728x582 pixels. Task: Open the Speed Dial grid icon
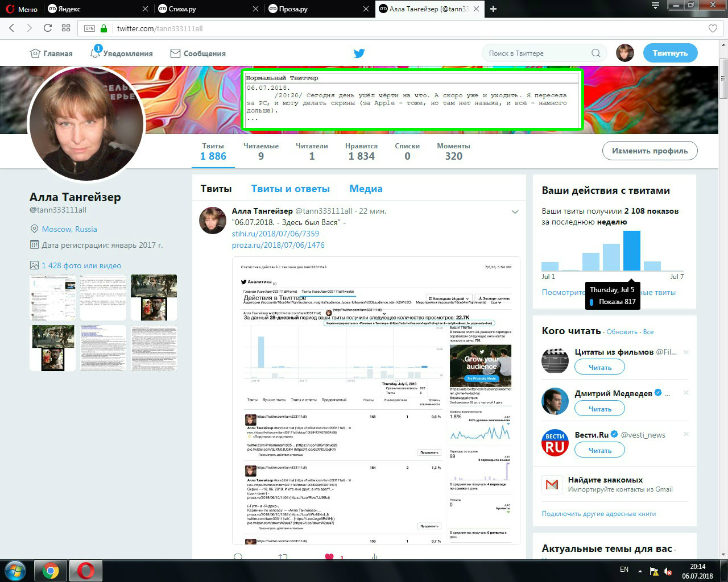pyautogui.click(x=66, y=28)
